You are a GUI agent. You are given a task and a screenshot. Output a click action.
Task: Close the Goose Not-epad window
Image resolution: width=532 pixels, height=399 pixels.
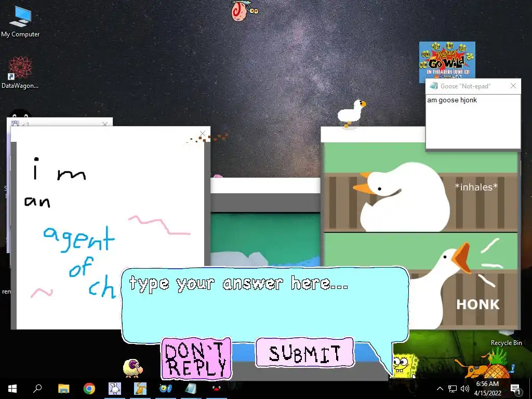point(513,86)
